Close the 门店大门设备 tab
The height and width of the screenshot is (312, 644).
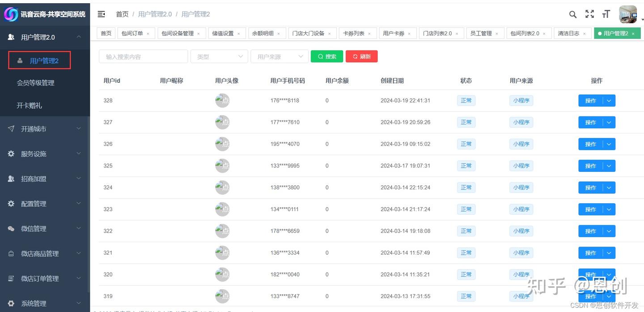(x=330, y=34)
